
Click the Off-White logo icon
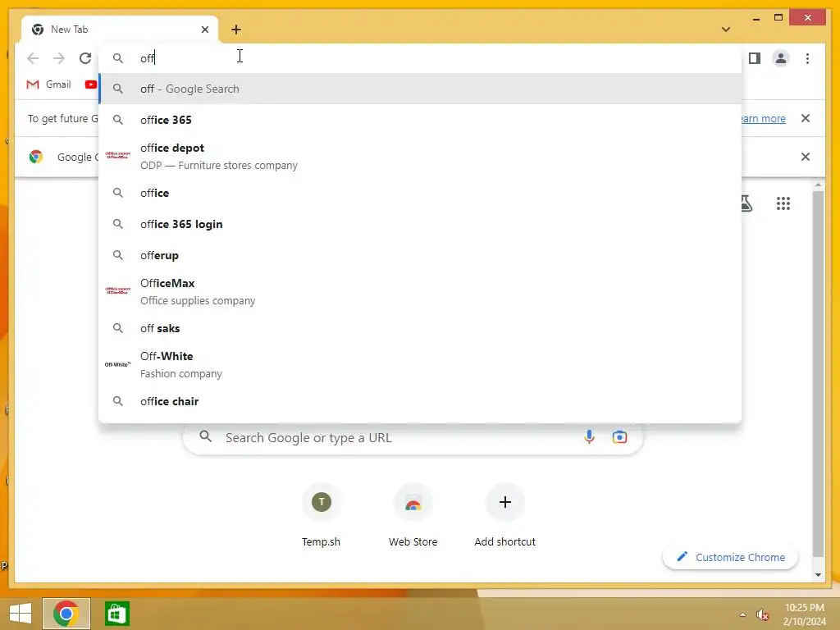tap(118, 364)
